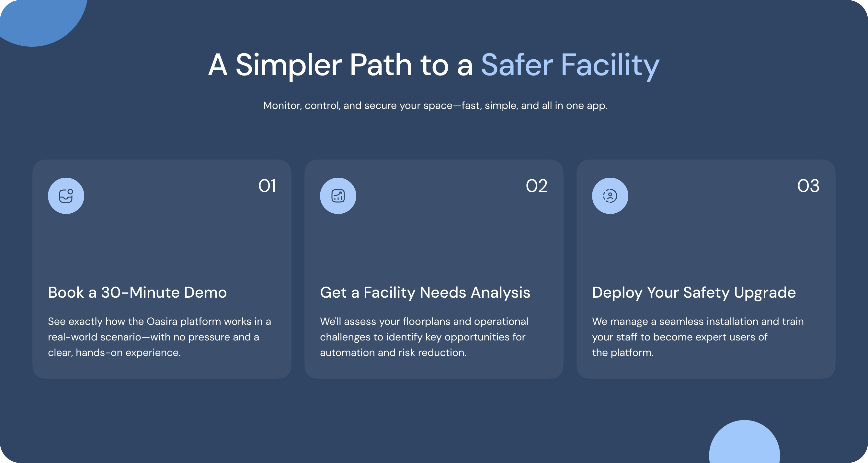Click the Monitor, control, and secure subtitle
The image size is (868, 463).
click(x=435, y=106)
